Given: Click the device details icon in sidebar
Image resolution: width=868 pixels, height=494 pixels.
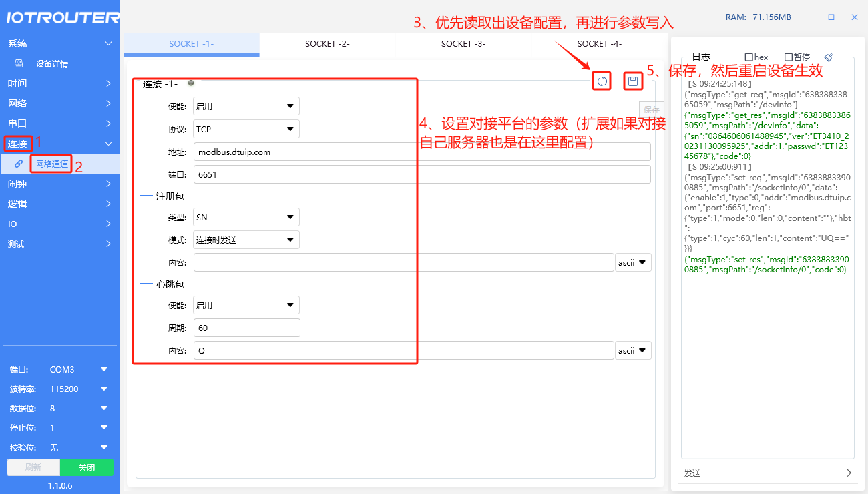Looking at the screenshot, I should click(x=19, y=64).
